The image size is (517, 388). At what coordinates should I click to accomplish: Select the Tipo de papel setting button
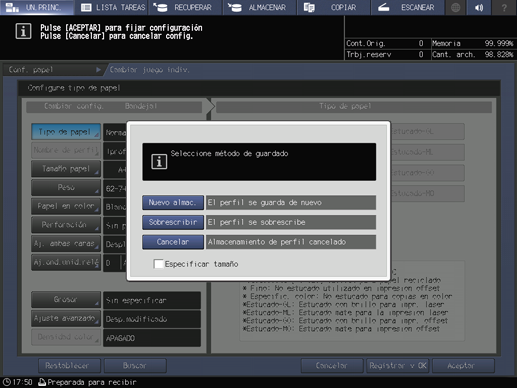[x=66, y=132]
